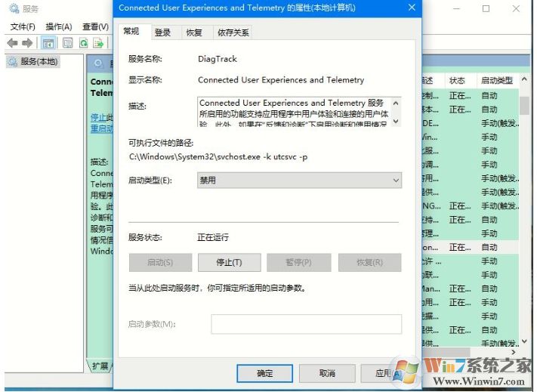Viewport: 537px width, 392px height.
Task: Click services list scrollbar up arrow
Action: click(x=524, y=79)
